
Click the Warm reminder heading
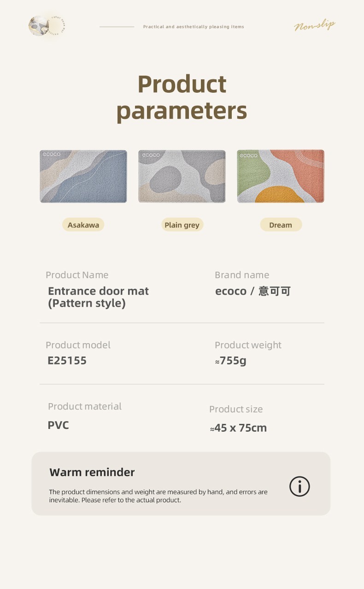tap(92, 472)
